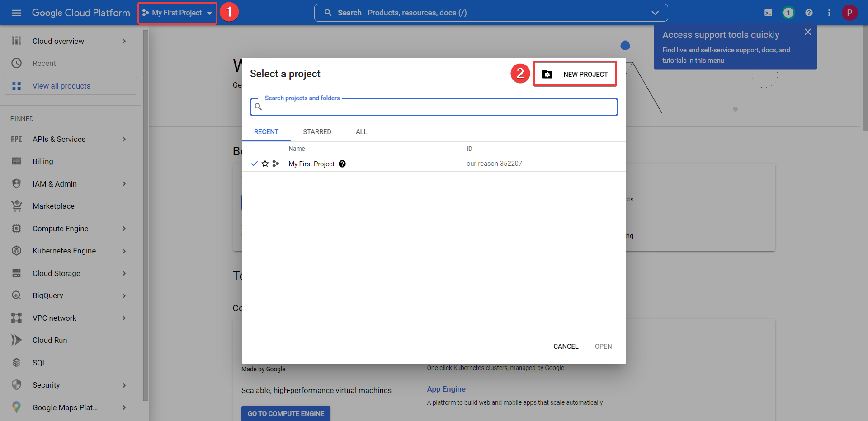Open the App Engine link

point(446,389)
